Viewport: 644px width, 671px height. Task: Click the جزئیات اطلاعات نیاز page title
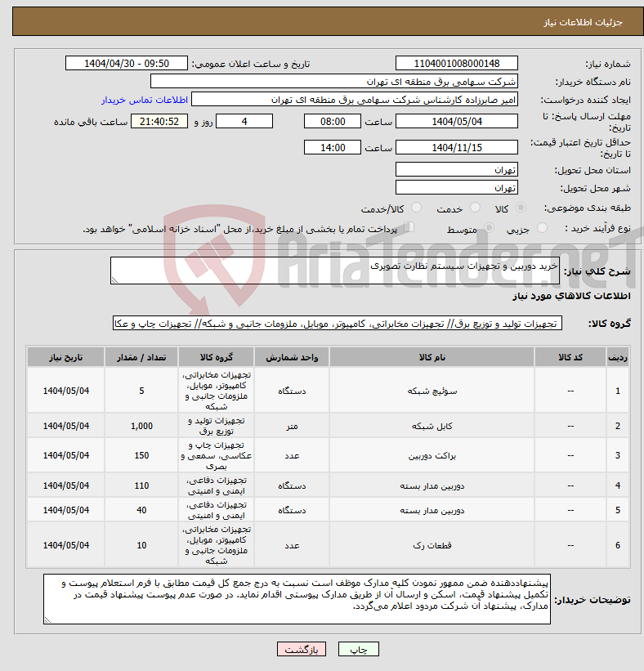(583, 22)
